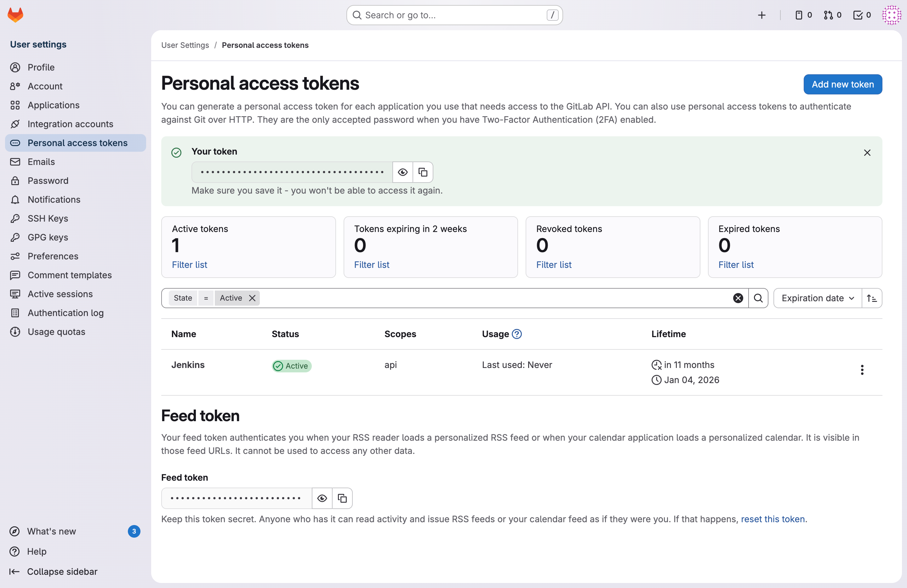Copy the feed token to clipboard
The image size is (907, 588).
pyautogui.click(x=342, y=498)
